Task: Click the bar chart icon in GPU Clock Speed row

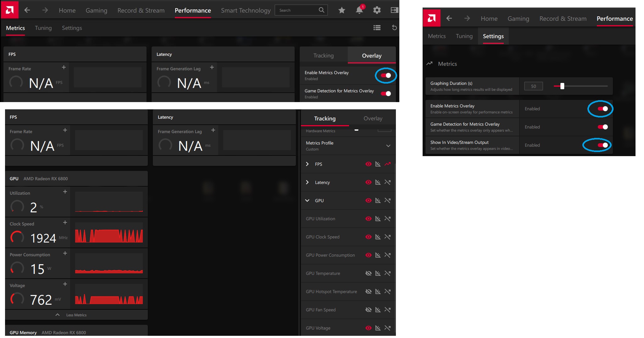Action: pos(378,237)
